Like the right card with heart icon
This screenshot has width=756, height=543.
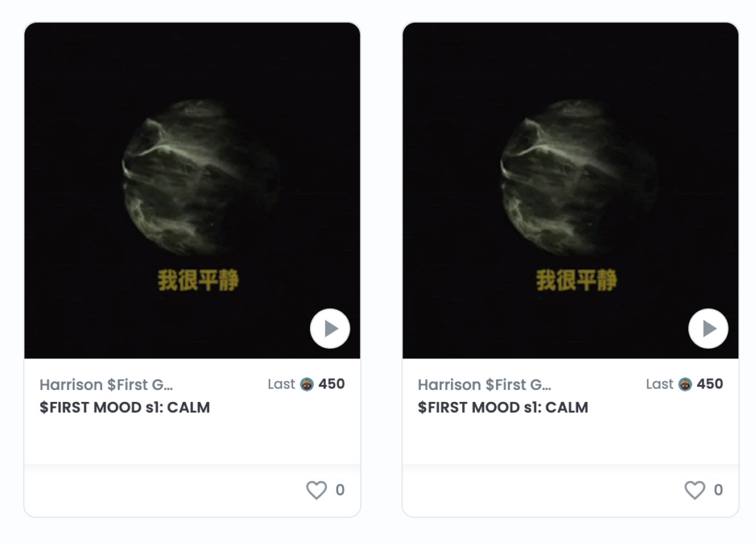(x=695, y=490)
